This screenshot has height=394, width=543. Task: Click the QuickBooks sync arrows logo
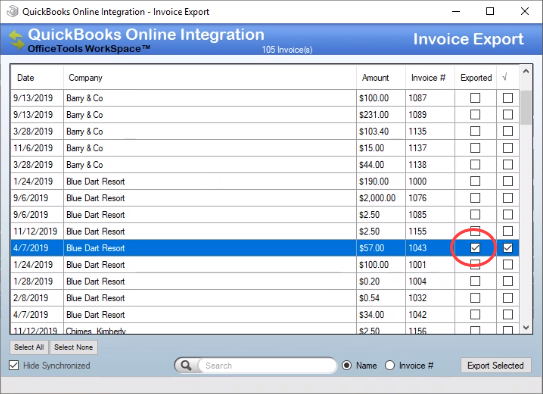(16, 39)
